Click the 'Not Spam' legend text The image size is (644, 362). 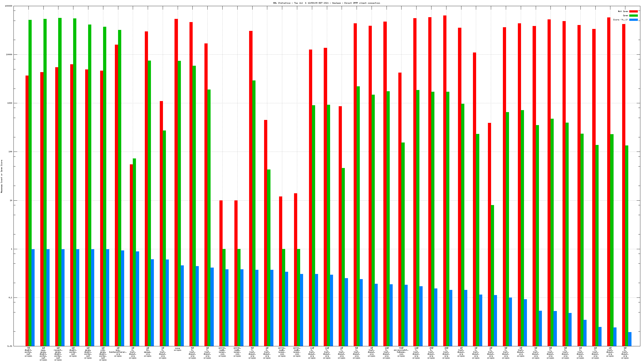pos(623,12)
